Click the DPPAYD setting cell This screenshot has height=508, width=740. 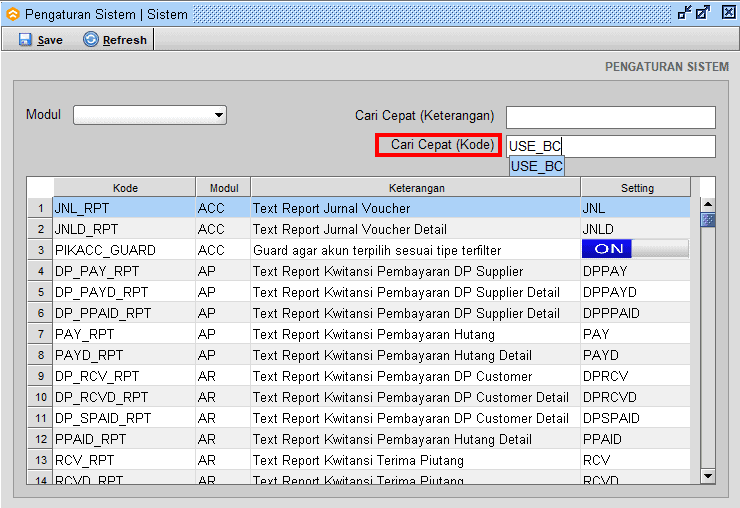coord(635,292)
